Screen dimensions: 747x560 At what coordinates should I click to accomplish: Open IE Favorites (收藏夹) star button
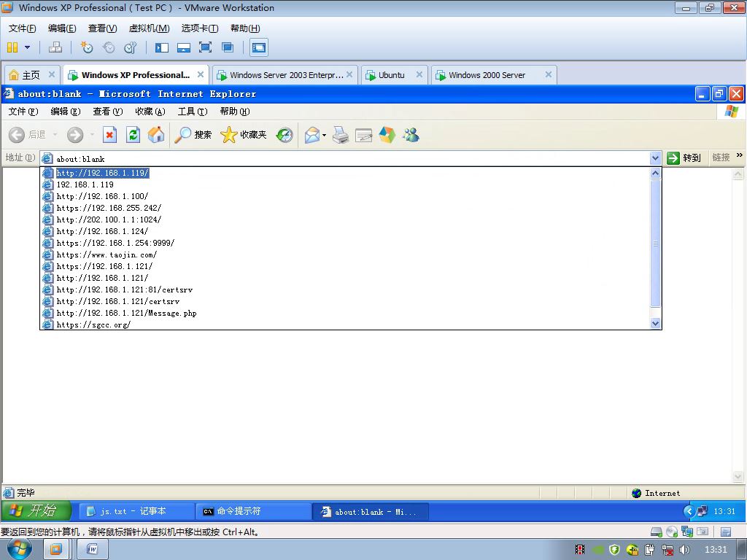(244, 135)
